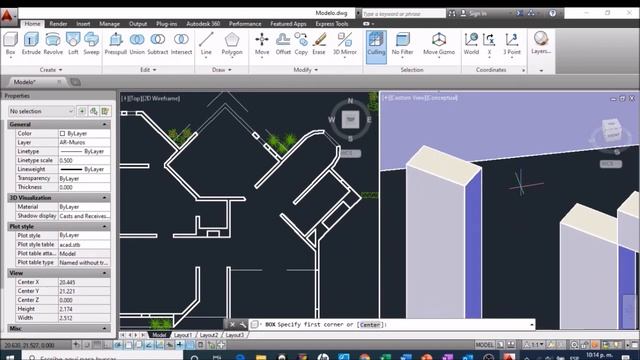Expand the Create panel dropdown
This screenshot has width=640, height=360.
pos(51,70)
